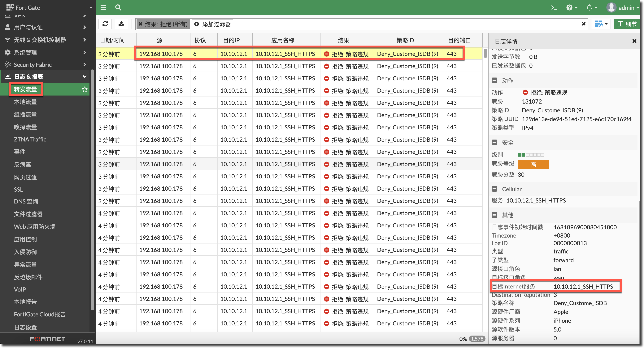Viewport: 644px width, 348px height.
Task: Collapse the 其他 section in log details
Action: (494, 215)
